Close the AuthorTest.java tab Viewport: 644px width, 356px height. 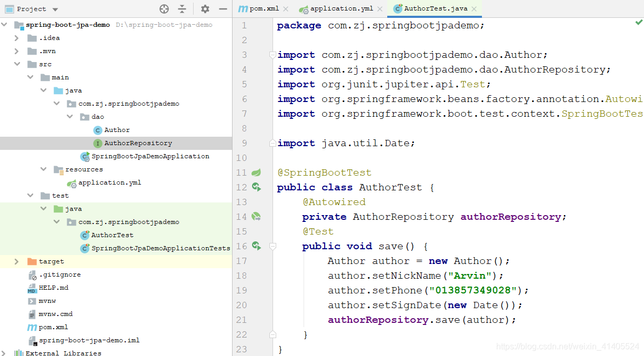474,9
